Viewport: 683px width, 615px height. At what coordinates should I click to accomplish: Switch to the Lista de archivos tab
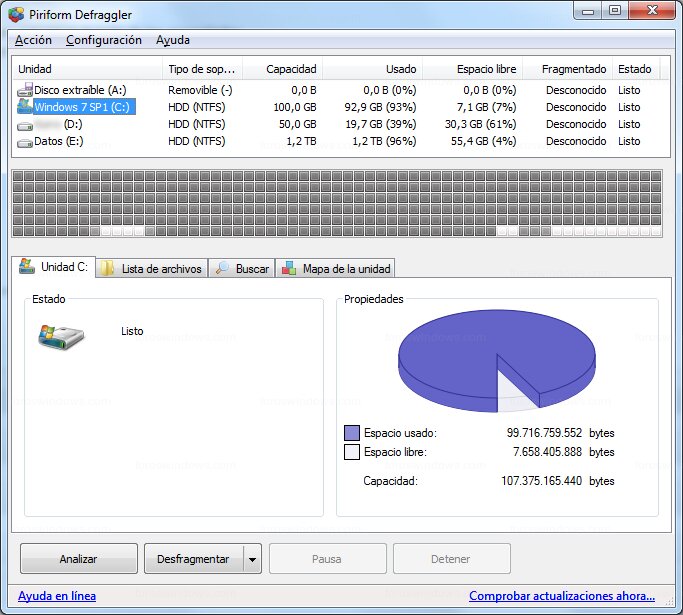(x=152, y=268)
